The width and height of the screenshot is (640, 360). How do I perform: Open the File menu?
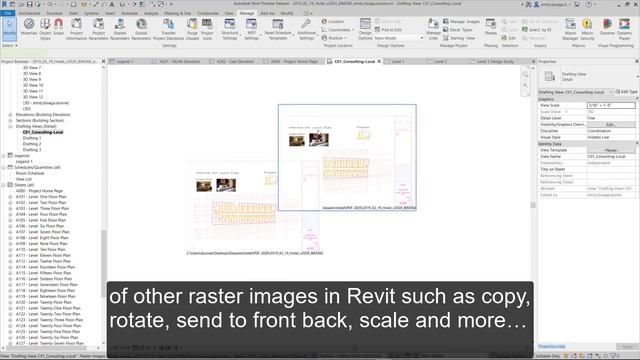click(8, 13)
